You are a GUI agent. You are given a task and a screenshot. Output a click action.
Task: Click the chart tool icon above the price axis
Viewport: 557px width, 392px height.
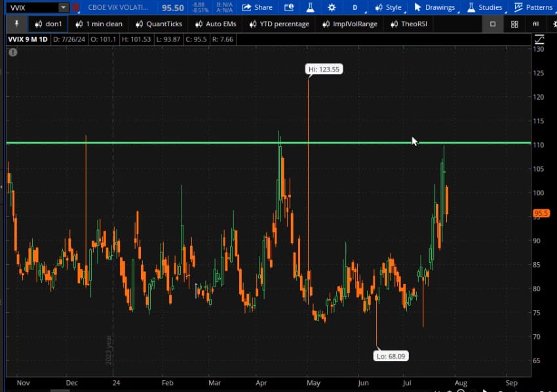pos(539,39)
